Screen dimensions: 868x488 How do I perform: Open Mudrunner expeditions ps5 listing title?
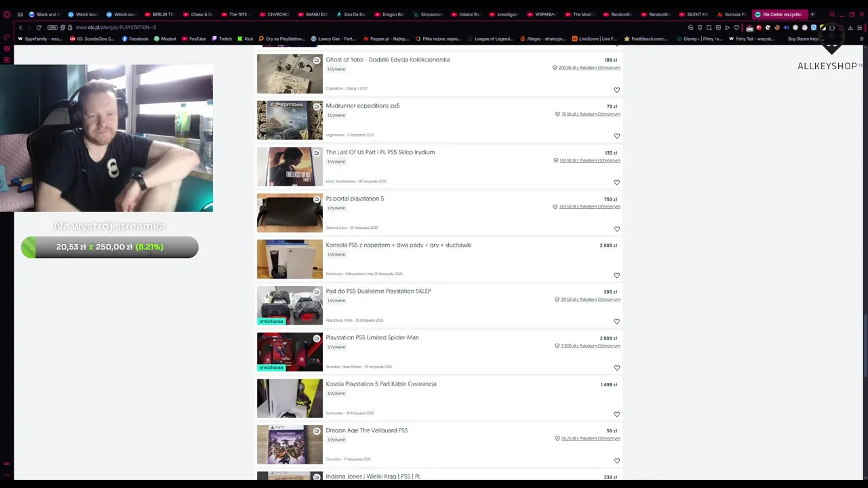363,106
